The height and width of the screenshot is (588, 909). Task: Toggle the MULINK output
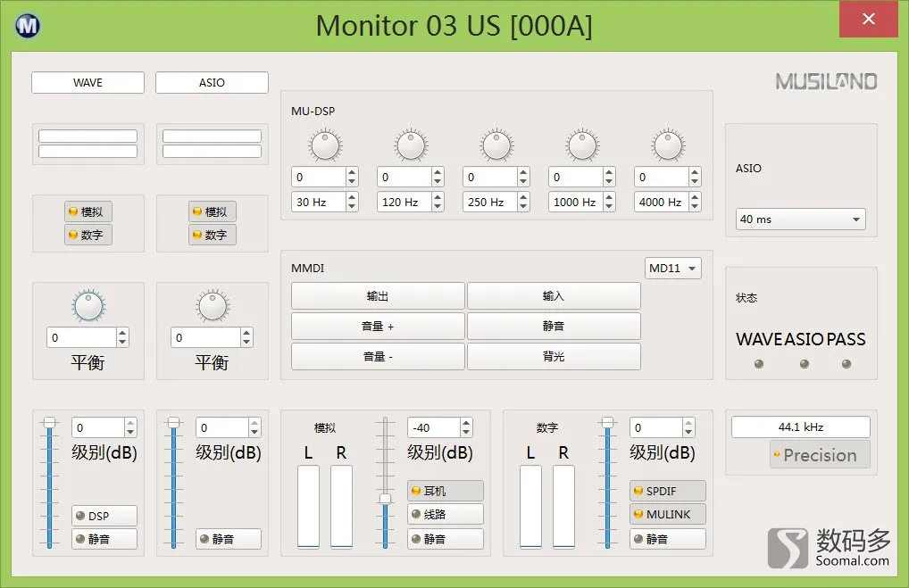668,514
